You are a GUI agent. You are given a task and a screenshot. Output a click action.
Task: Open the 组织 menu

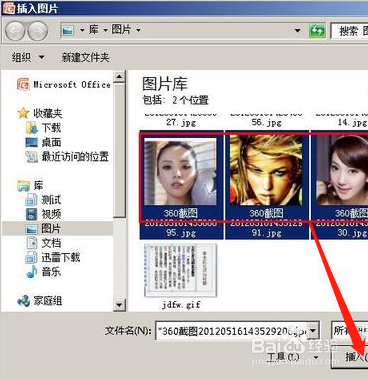point(28,57)
